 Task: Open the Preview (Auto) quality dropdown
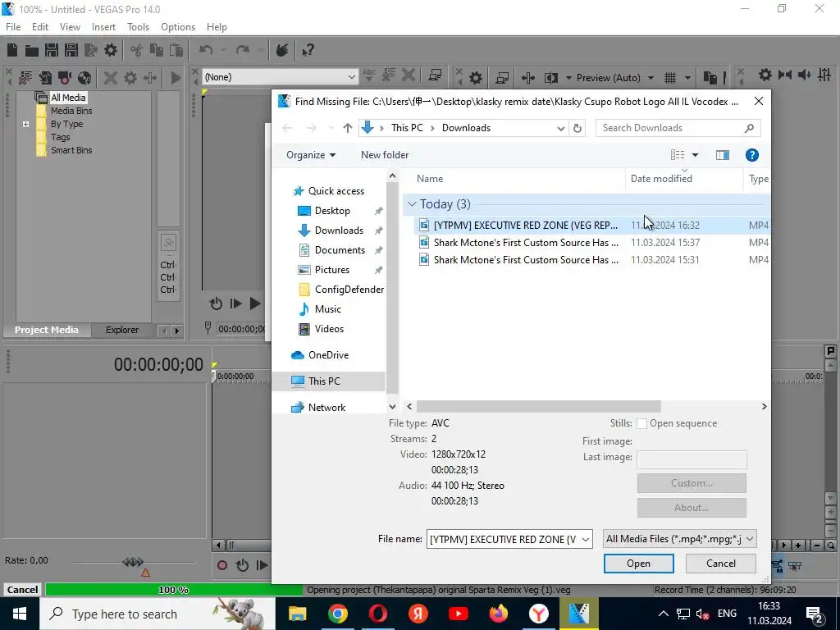tap(651, 78)
